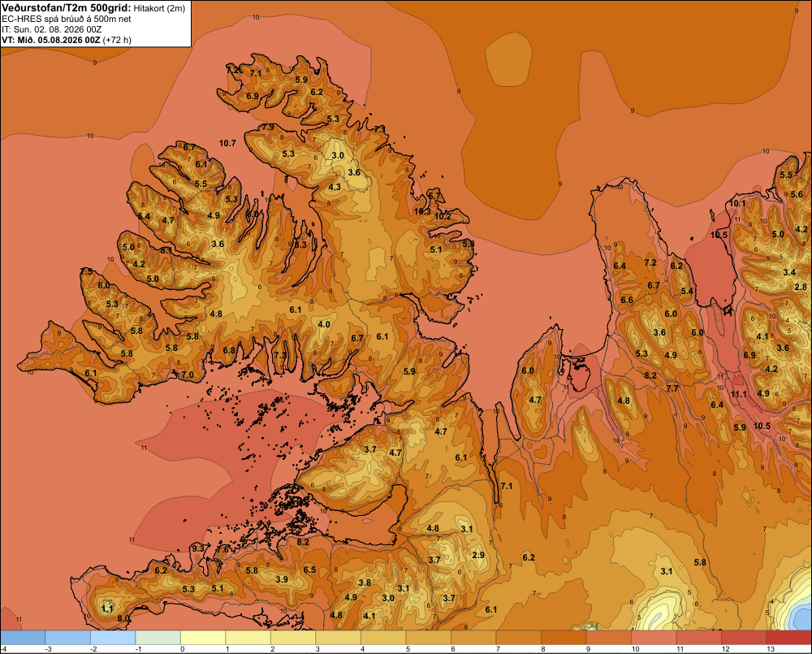This screenshot has width=812, height=654.
Task: Click the temperature value 10.1
Action: [737, 204]
